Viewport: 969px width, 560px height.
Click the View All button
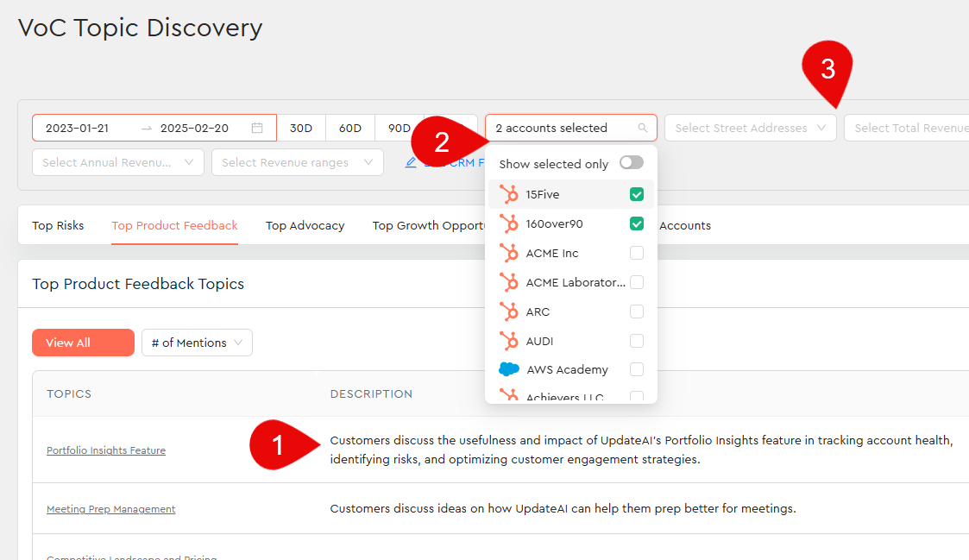pyautogui.click(x=84, y=343)
